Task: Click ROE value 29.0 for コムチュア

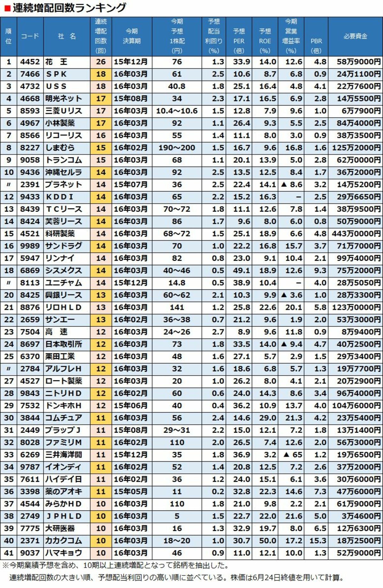Action: [x=268, y=418]
